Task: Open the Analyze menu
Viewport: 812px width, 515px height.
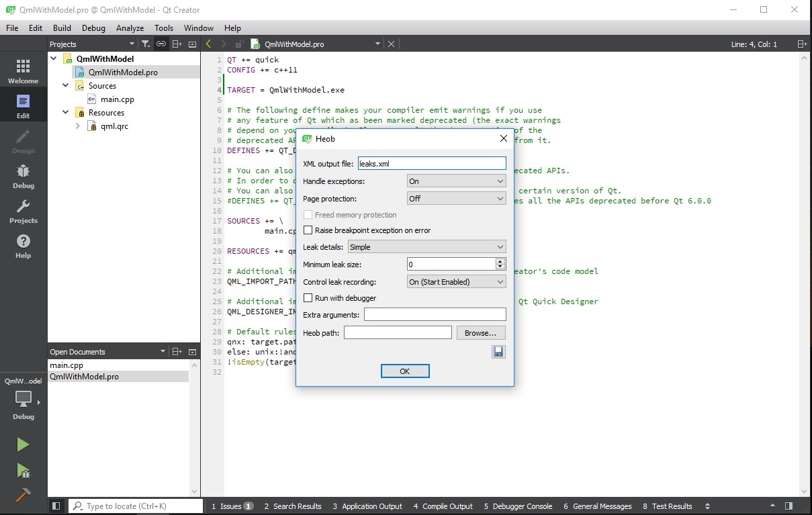Action: 130,28
